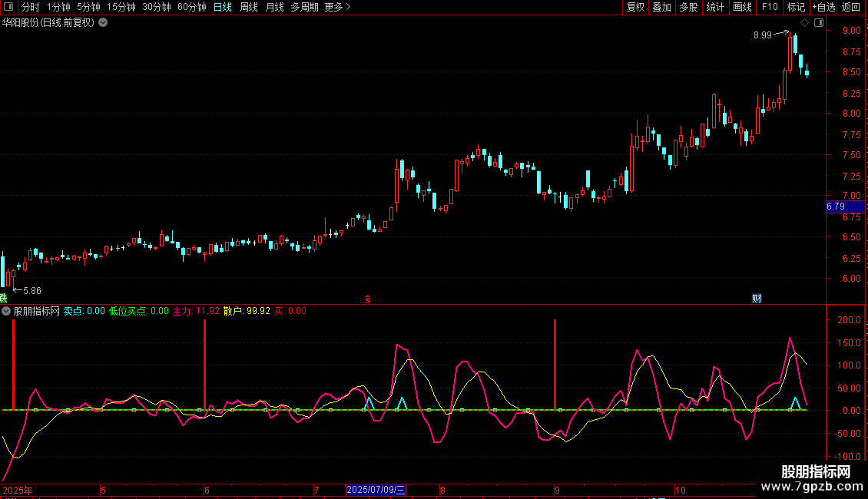Viewport: 868px width, 499px height.
Task: Click the 低位买点: 0.00 indicator value
Action: tap(139, 312)
